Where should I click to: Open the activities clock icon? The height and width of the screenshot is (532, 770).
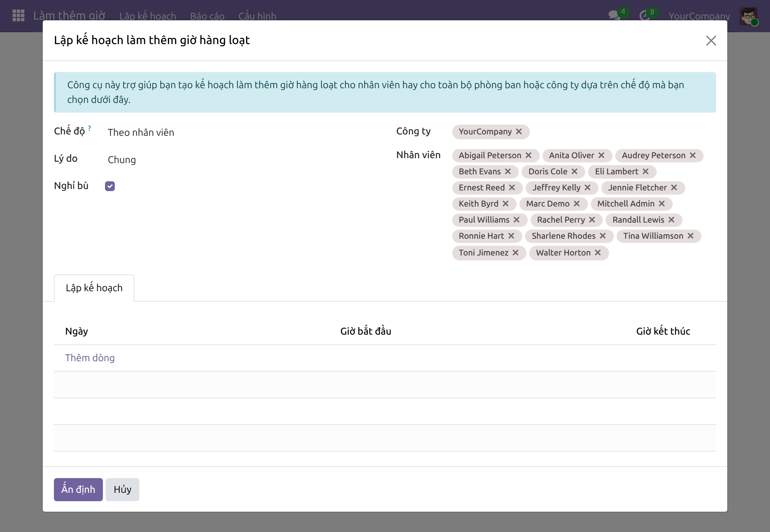point(644,16)
